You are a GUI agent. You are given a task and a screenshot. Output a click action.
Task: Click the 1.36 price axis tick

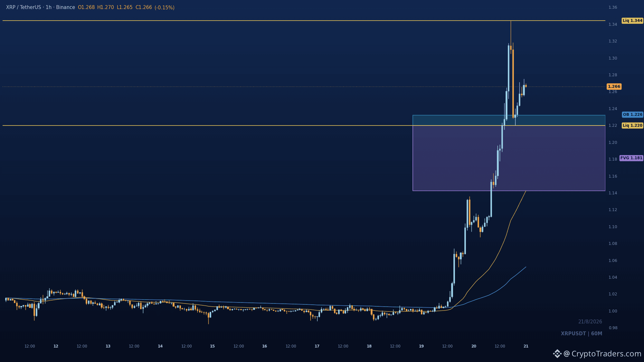pos(613,7)
